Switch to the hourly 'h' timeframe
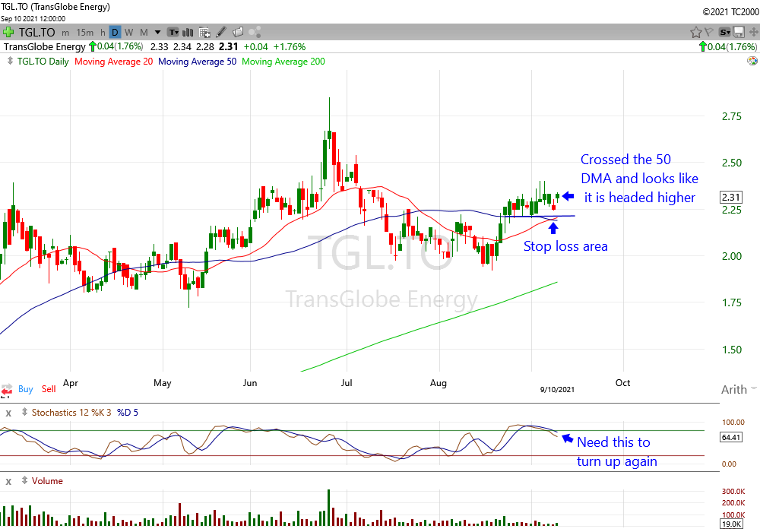The height and width of the screenshot is (532, 760). pyautogui.click(x=103, y=33)
